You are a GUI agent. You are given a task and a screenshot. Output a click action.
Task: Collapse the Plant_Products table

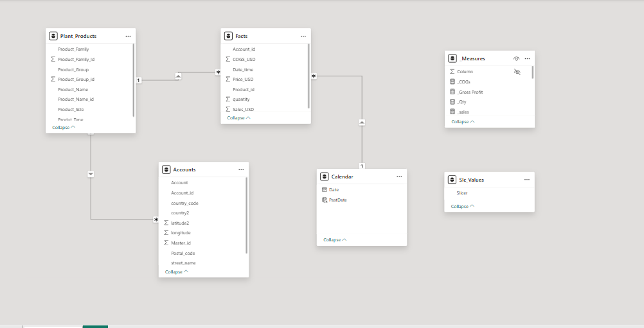coord(64,127)
